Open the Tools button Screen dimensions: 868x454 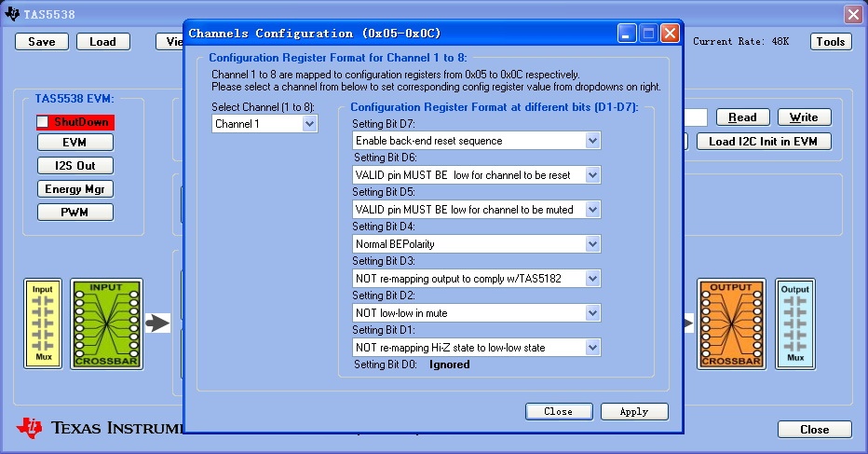tap(831, 42)
